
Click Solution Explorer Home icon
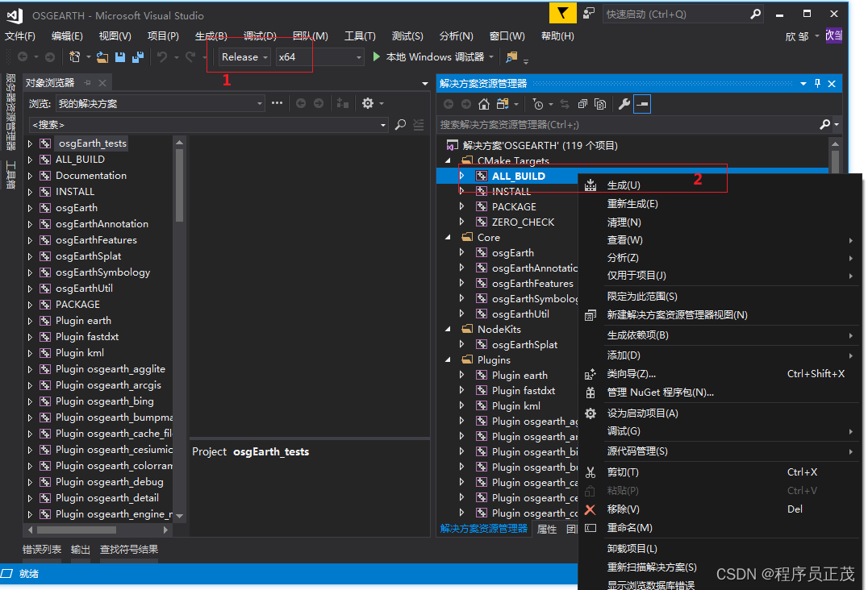(484, 104)
